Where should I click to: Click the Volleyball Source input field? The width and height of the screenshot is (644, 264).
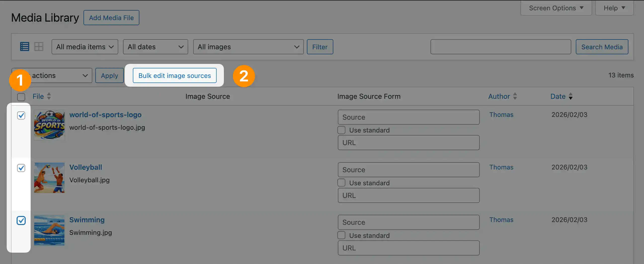point(409,170)
